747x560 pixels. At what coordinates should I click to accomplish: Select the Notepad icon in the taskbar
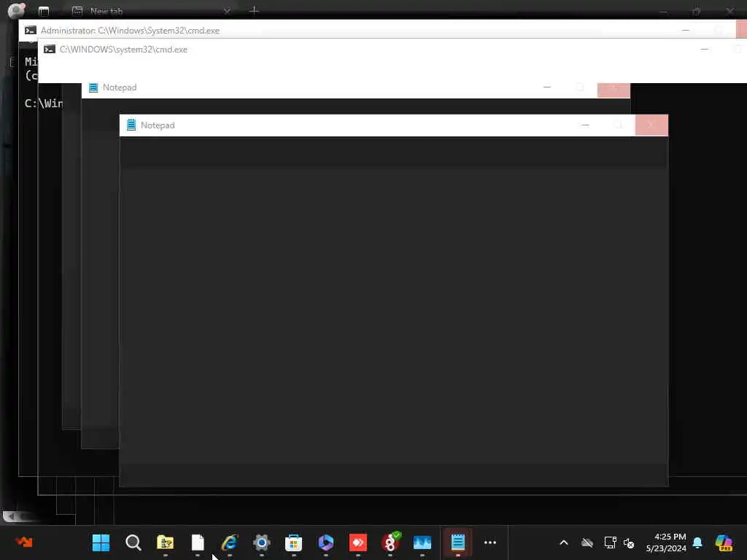pos(458,542)
